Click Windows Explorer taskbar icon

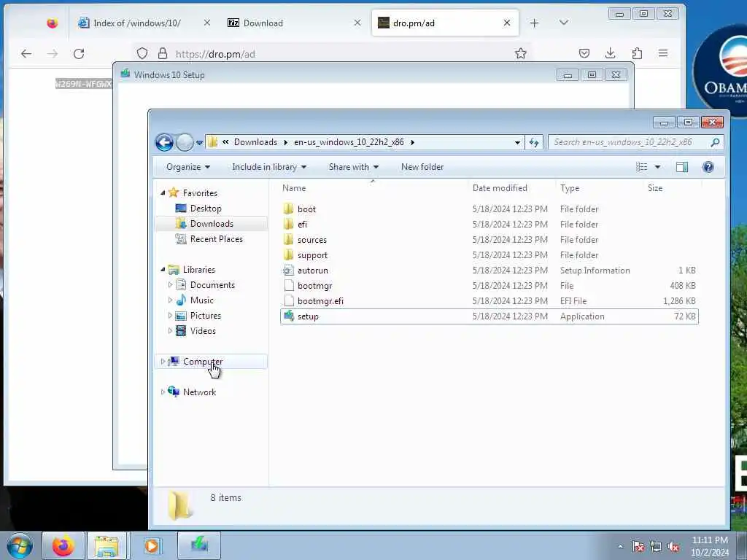107,545
